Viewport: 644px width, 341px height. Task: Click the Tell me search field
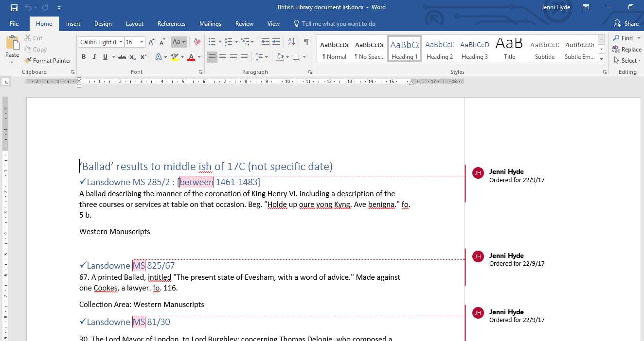tap(339, 24)
